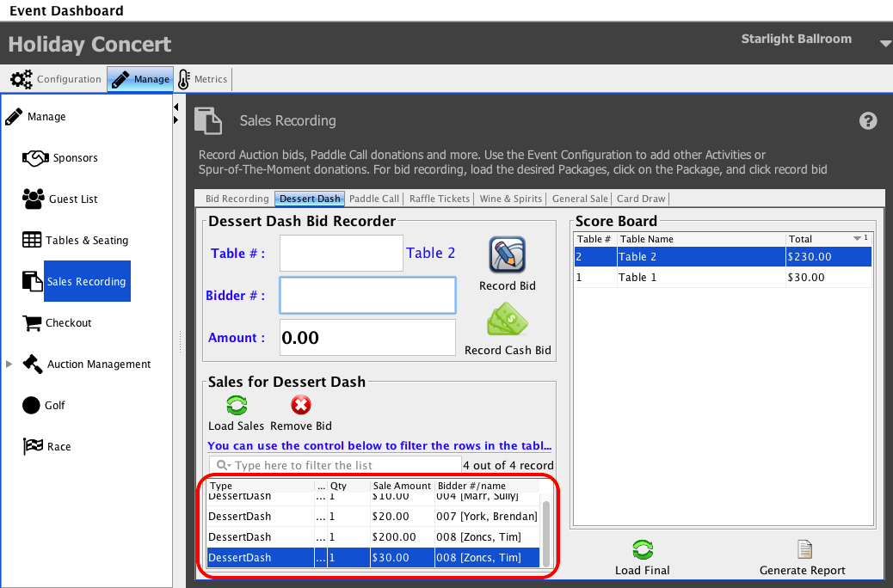
Task: Switch to the Bid Recording tab
Action: (x=237, y=199)
